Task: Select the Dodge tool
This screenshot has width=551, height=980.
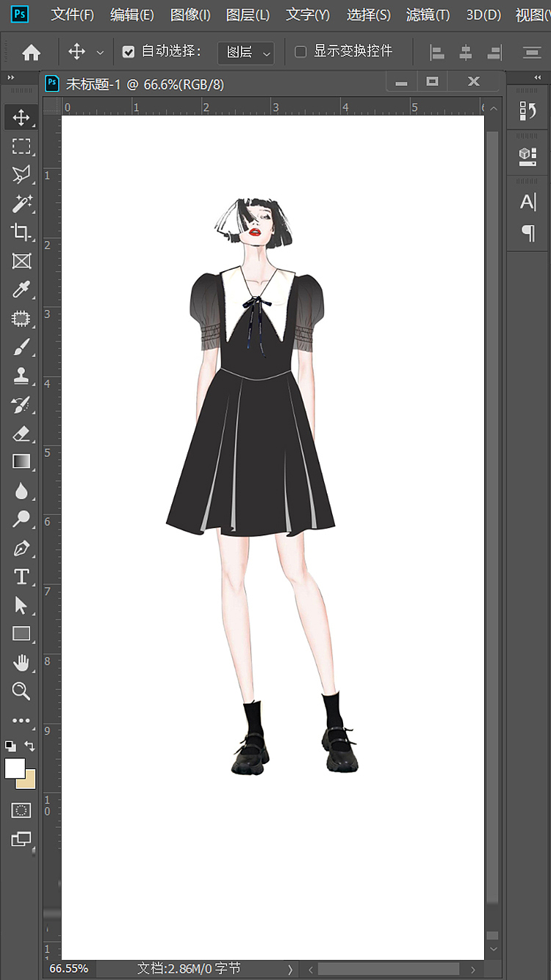Action: (21, 519)
